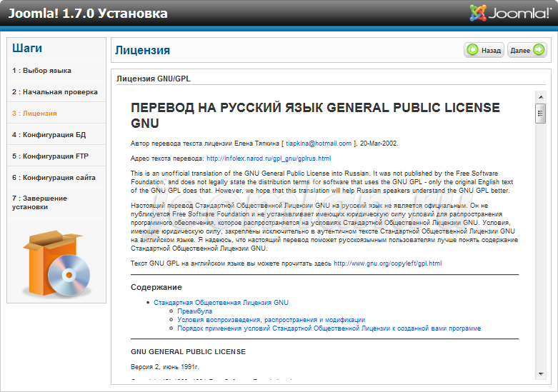The image size is (558, 392).
Task: Open the infolex.narod.ru translation address link
Action: (x=269, y=159)
